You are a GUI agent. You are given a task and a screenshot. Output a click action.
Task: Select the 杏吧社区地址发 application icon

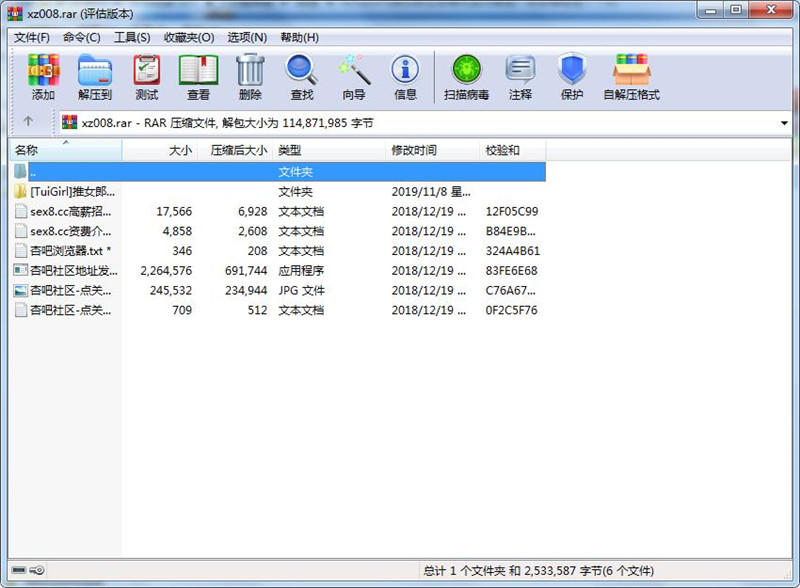pos(20,271)
